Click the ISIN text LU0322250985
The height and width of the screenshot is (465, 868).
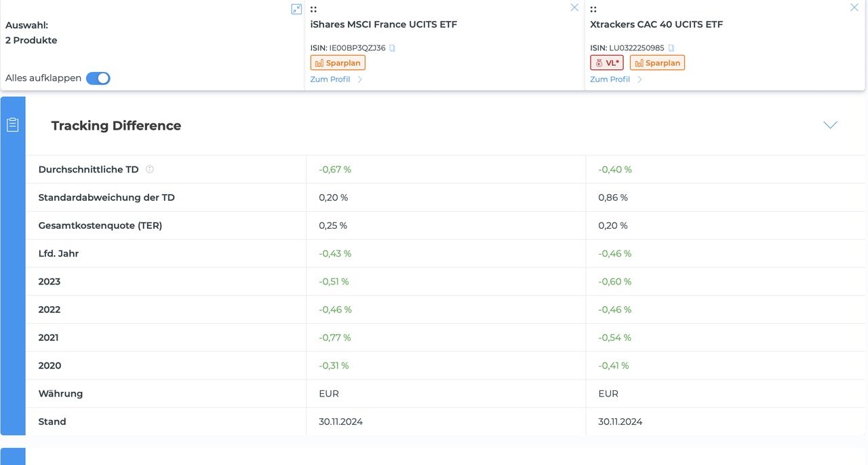(x=637, y=48)
